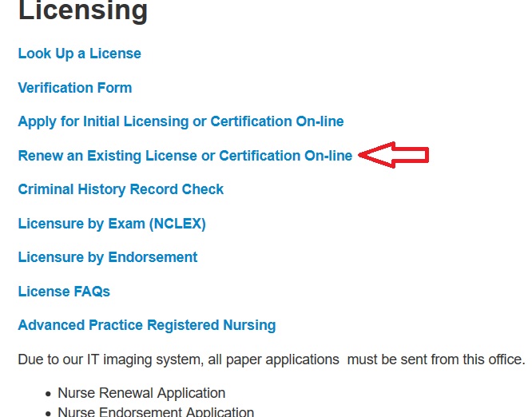
Task: Open the License FAQs link
Action: pos(64,292)
